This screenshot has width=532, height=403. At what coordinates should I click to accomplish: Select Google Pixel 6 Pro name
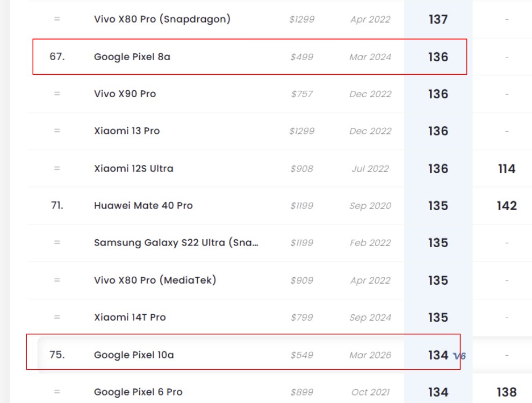[x=138, y=392]
